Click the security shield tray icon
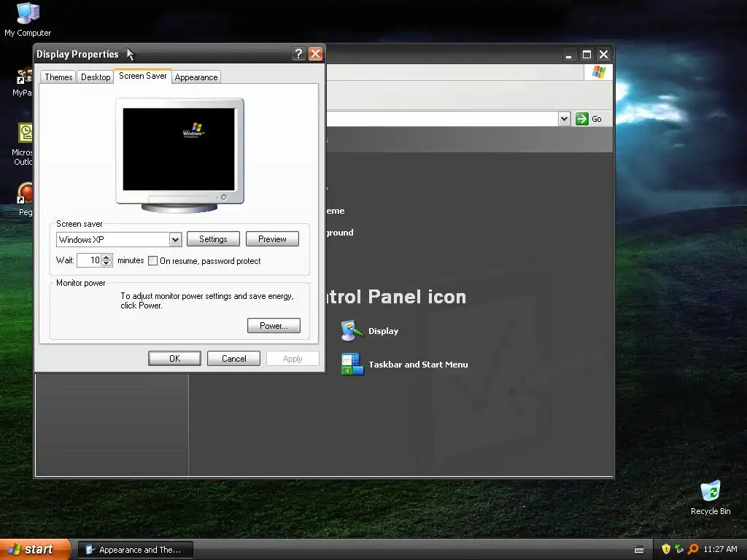The width and height of the screenshot is (747, 560). (665, 549)
